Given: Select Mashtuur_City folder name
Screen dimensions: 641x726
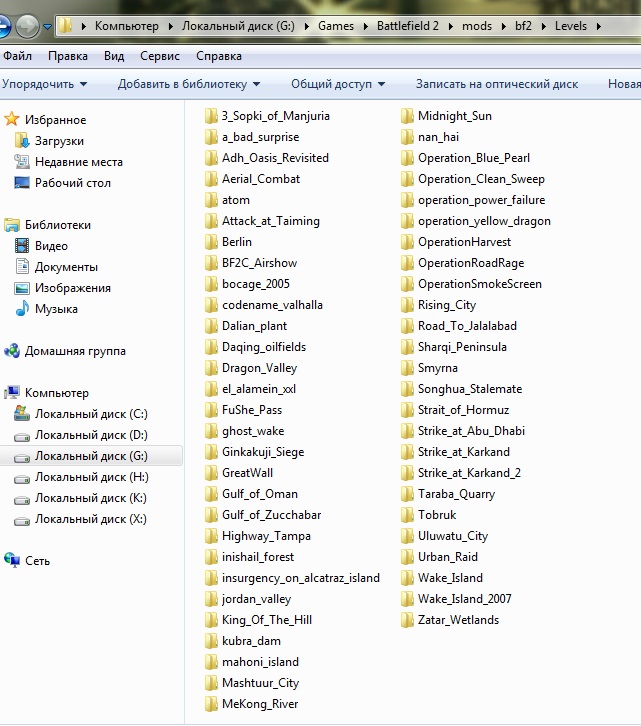Looking at the screenshot, I should point(260,682).
